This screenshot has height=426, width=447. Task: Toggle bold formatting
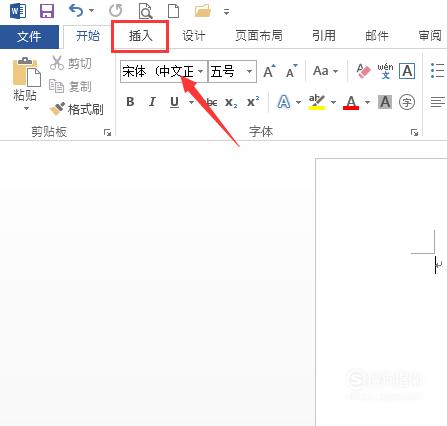click(x=130, y=102)
